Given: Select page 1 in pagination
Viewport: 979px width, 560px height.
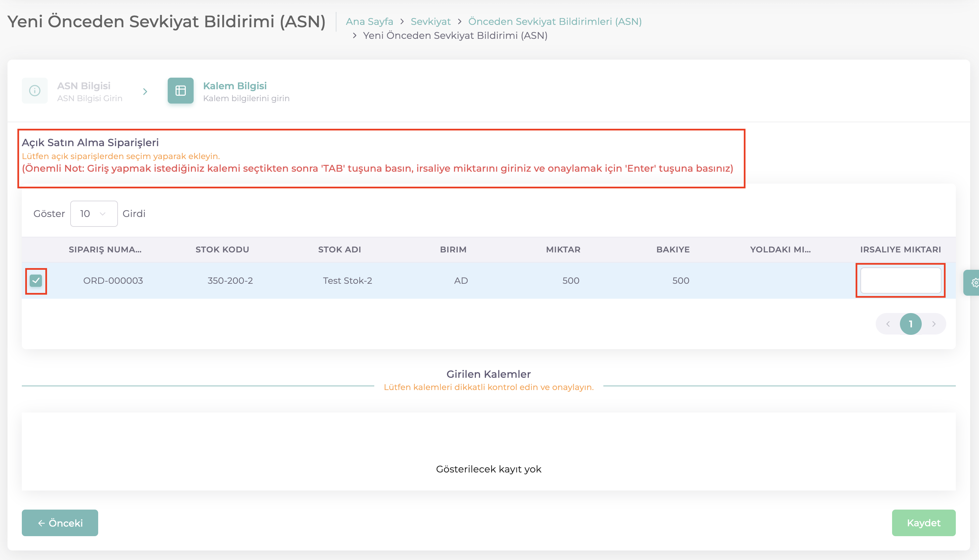Looking at the screenshot, I should 910,324.
